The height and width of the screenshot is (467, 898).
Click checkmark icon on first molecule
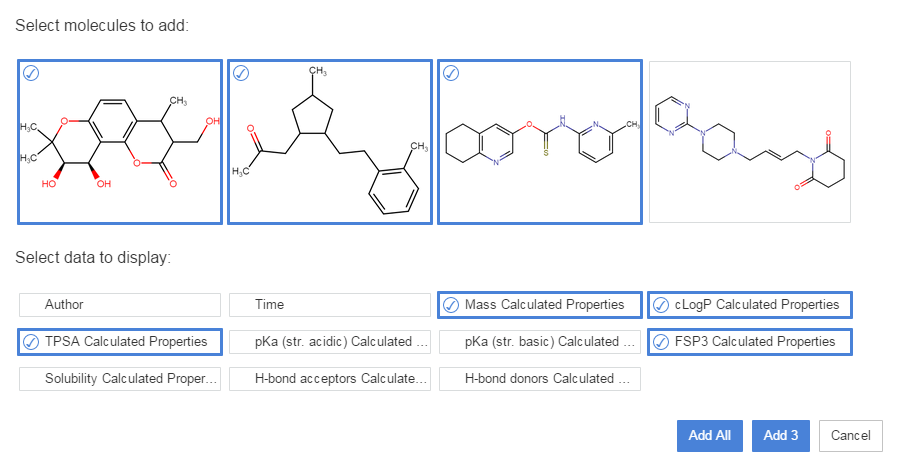pyautogui.click(x=31, y=73)
